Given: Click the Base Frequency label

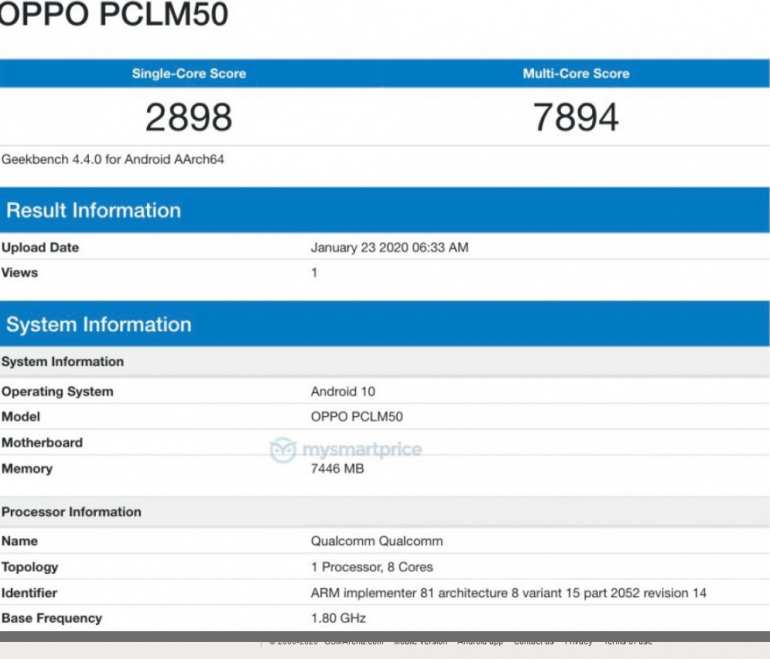Looking at the screenshot, I should click(52, 618).
